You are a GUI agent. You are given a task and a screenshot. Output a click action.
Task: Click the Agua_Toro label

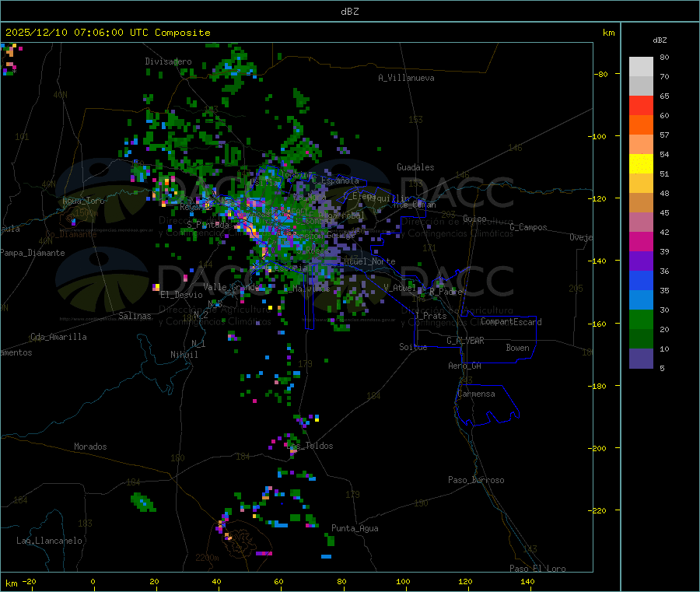[x=83, y=201]
